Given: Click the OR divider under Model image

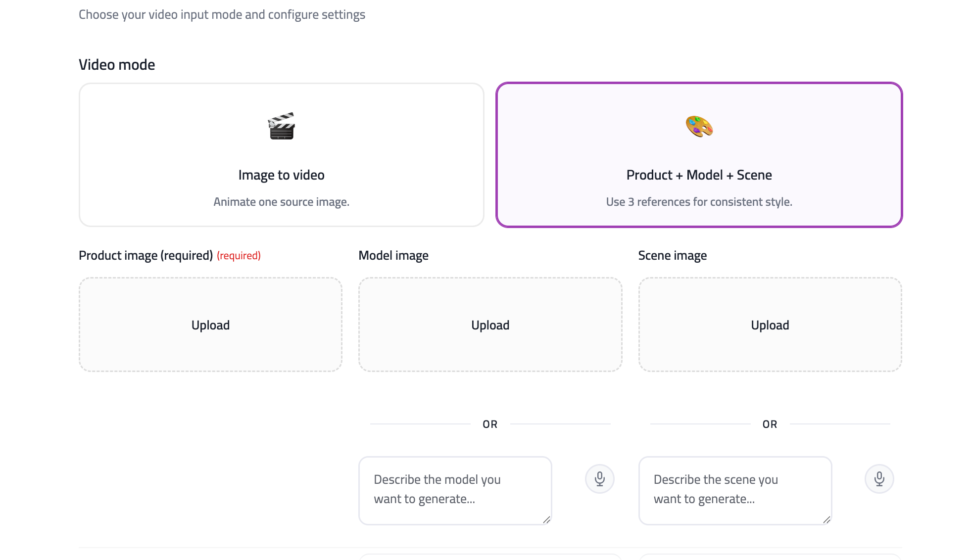Looking at the screenshot, I should coord(490,424).
